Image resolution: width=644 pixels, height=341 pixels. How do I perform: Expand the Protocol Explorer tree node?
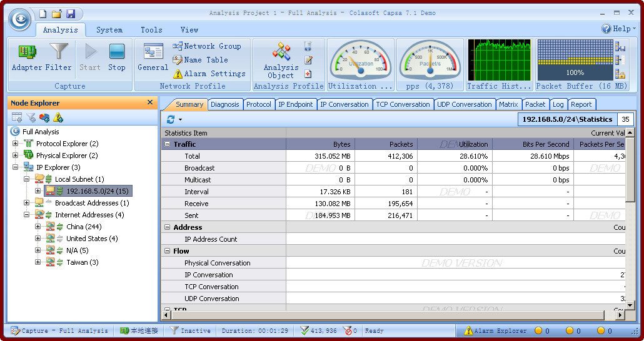16,144
